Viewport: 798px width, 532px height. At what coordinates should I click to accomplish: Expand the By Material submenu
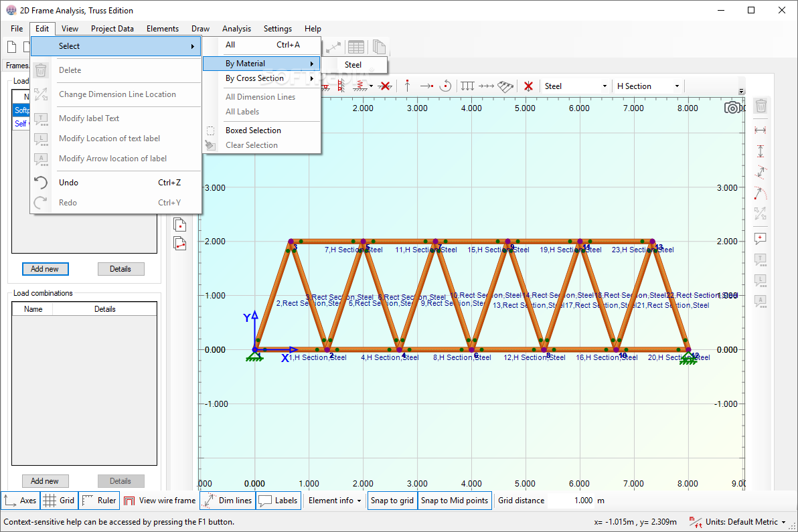click(x=262, y=64)
